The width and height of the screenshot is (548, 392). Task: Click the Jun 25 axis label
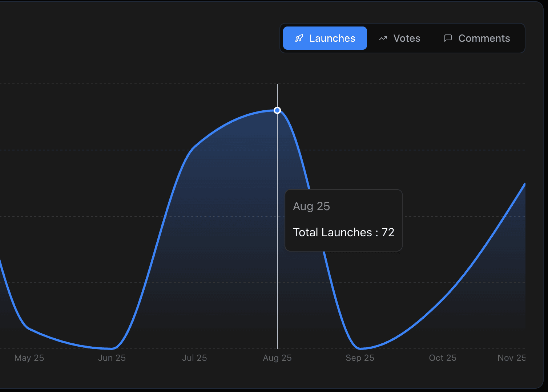[x=112, y=358]
